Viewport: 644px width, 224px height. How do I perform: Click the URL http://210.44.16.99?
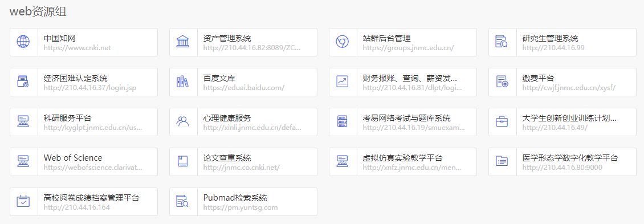point(553,48)
